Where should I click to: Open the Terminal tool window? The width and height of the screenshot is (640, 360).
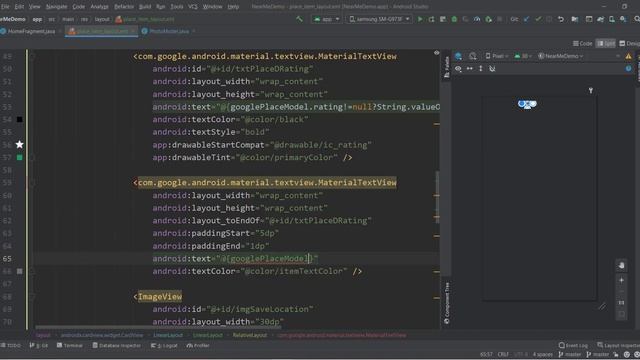coord(70,345)
